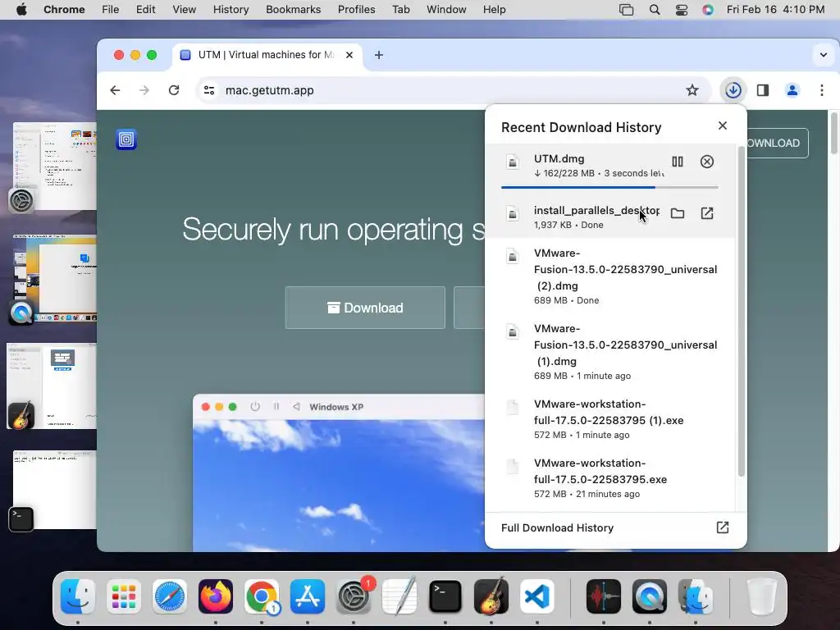Open Trash from the Dock

[761, 596]
